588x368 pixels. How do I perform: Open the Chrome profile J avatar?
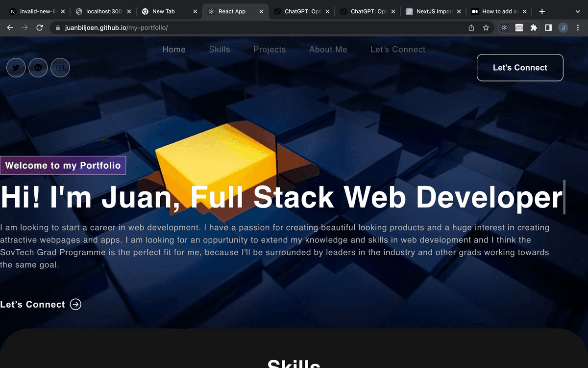563,28
